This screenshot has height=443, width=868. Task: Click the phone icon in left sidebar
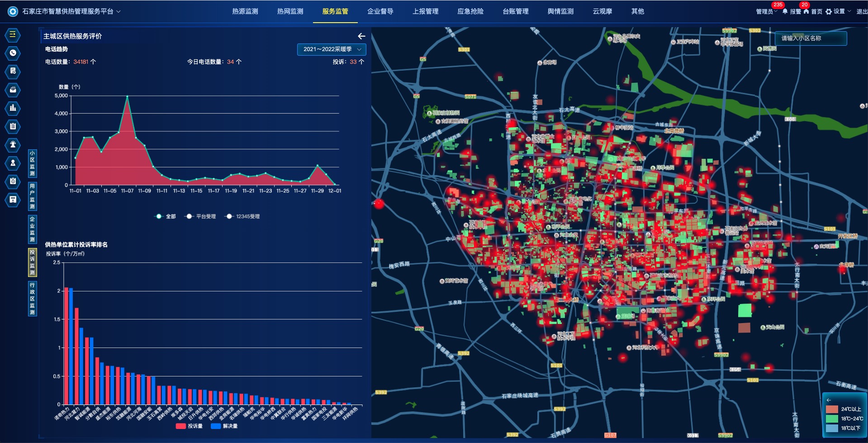click(13, 53)
